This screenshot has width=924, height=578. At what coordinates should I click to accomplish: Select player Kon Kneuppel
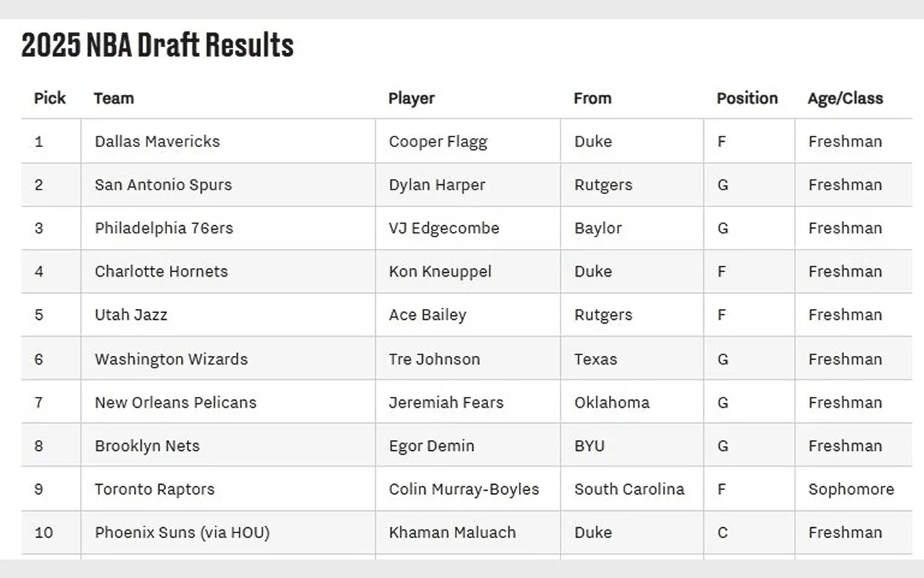pyautogui.click(x=440, y=271)
